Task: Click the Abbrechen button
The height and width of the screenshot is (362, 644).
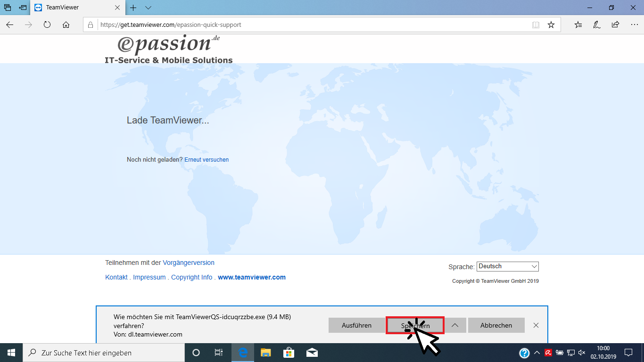Action: click(496, 325)
